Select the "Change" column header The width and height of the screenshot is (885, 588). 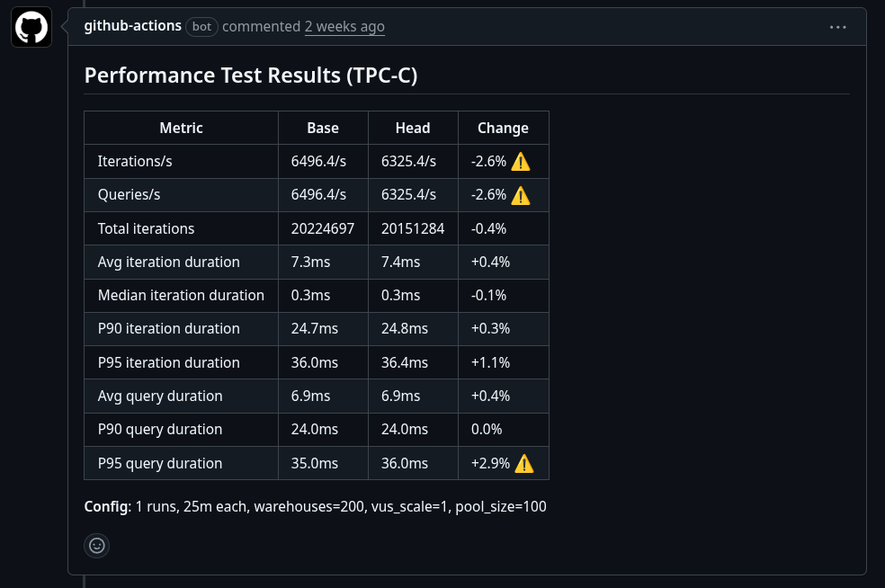[x=503, y=128]
